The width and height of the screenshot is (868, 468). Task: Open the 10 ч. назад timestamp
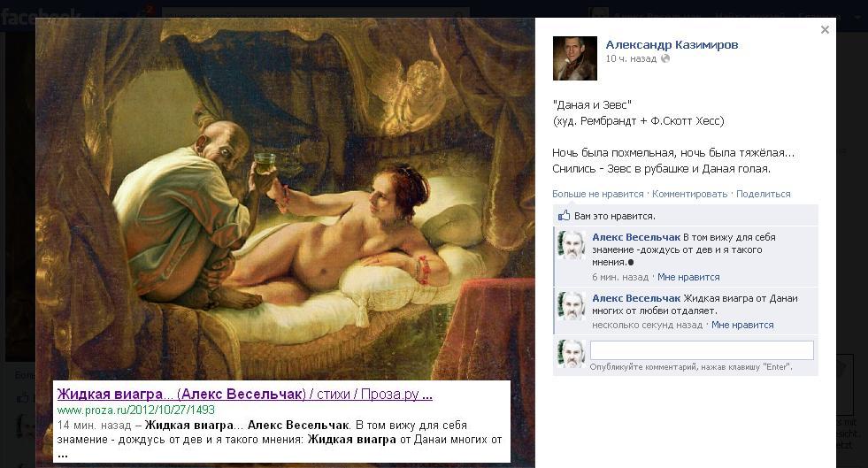click(x=631, y=58)
